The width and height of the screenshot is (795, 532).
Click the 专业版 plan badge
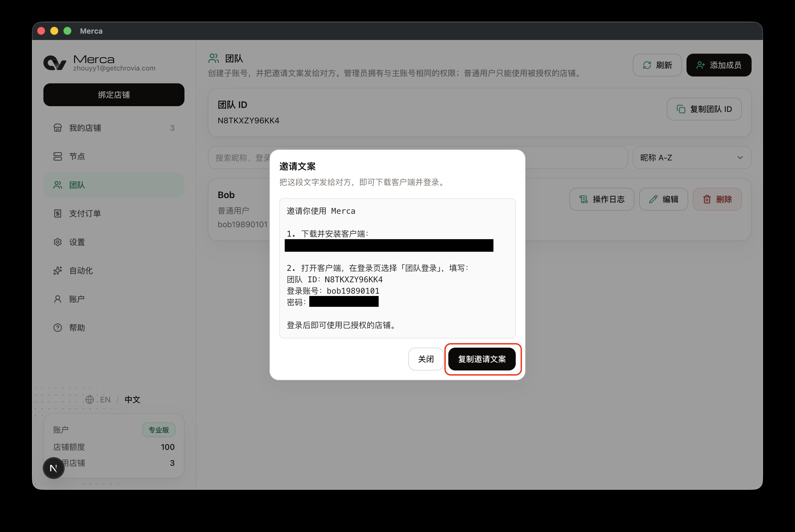[158, 430]
